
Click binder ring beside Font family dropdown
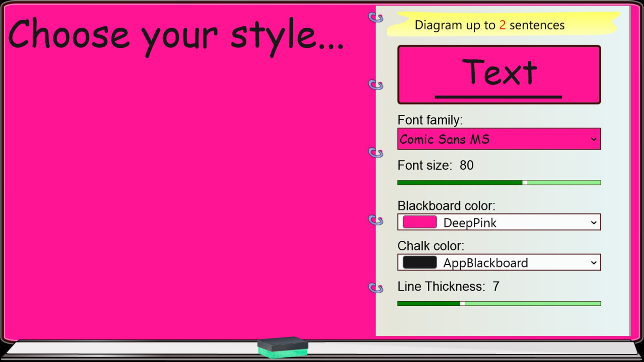pyautogui.click(x=375, y=153)
